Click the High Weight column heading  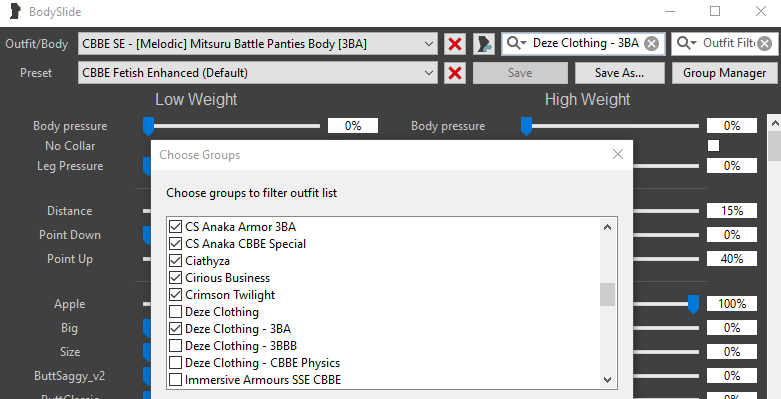pyautogui.click(x=587, y=100)
